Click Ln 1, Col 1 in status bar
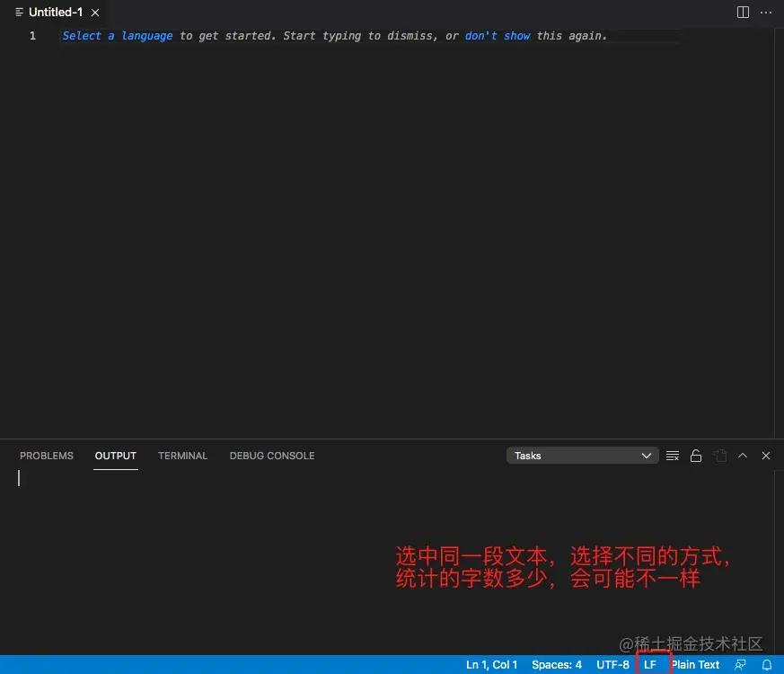The width and height of the screenshot is (784, 674). pyautogui.click(x=491, y=664)
